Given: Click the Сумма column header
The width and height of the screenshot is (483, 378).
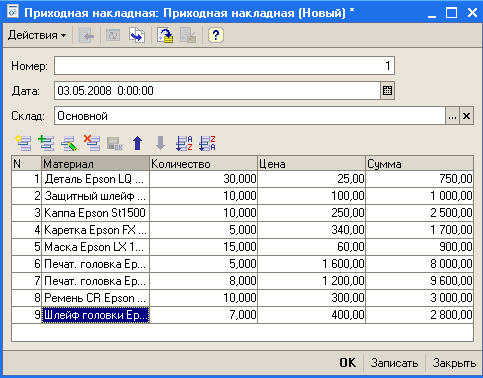Looking at the screenshot, I should (419, 164).
